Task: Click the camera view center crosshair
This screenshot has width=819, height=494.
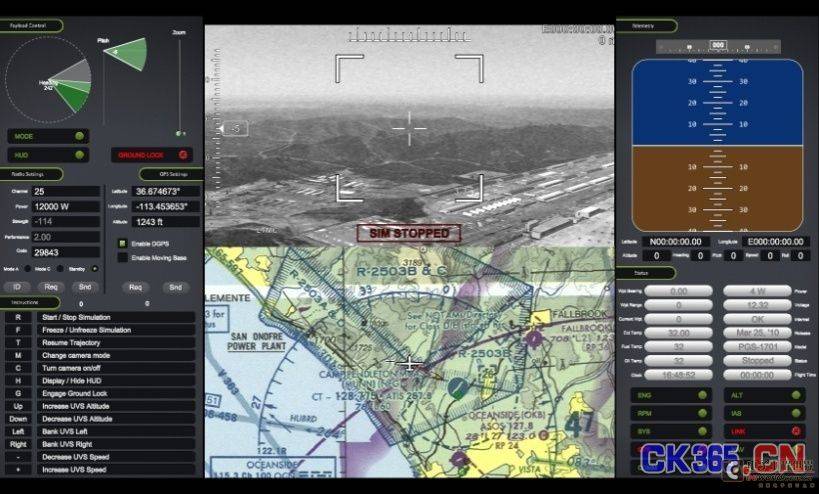Action: click(x=410, y=128)
